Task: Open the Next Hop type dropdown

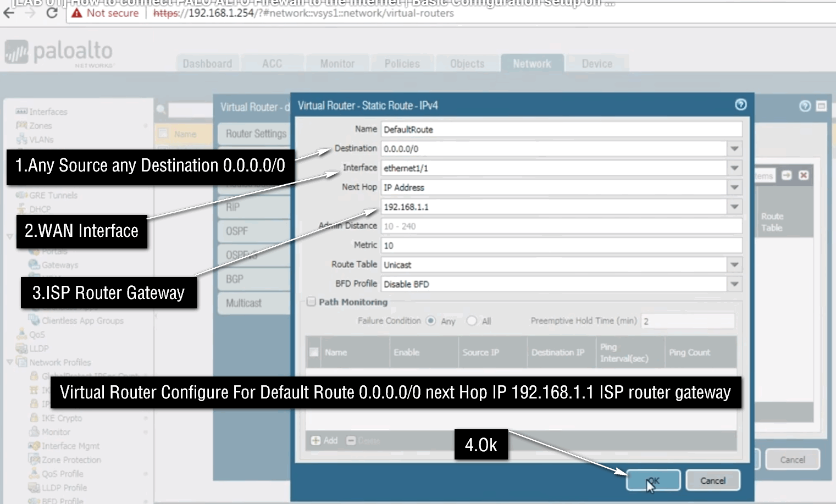Action: point(734,187)
